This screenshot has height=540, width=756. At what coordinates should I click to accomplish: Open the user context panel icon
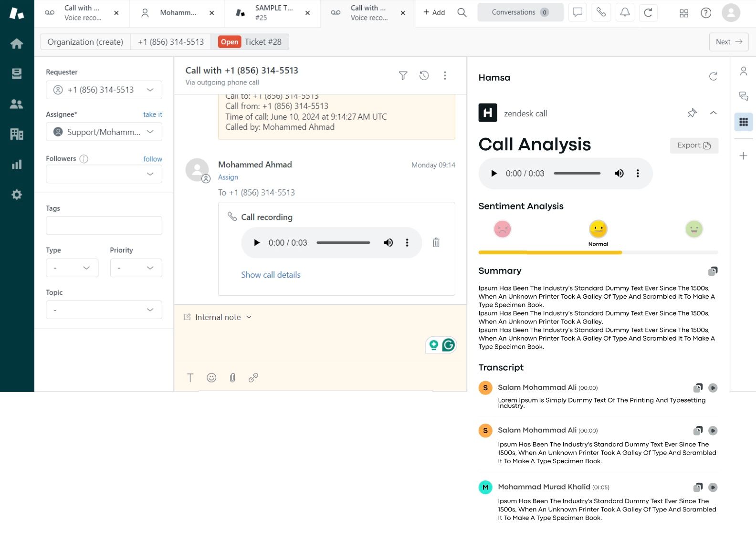pyautogui.click(x=744, y=71)
